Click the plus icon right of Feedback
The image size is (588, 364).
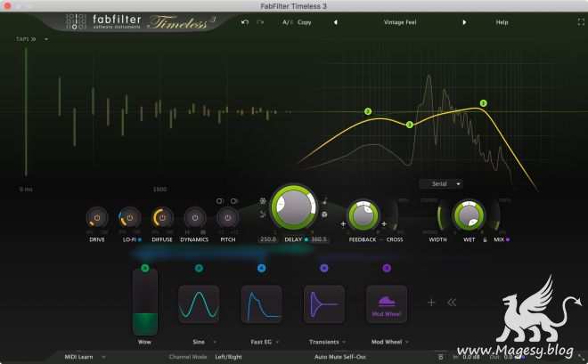[384, 224]
